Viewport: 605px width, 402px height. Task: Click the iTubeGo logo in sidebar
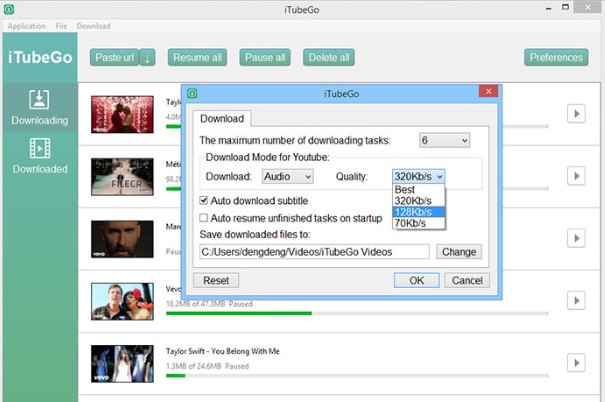pyautogui.click(x=40, y=57)
